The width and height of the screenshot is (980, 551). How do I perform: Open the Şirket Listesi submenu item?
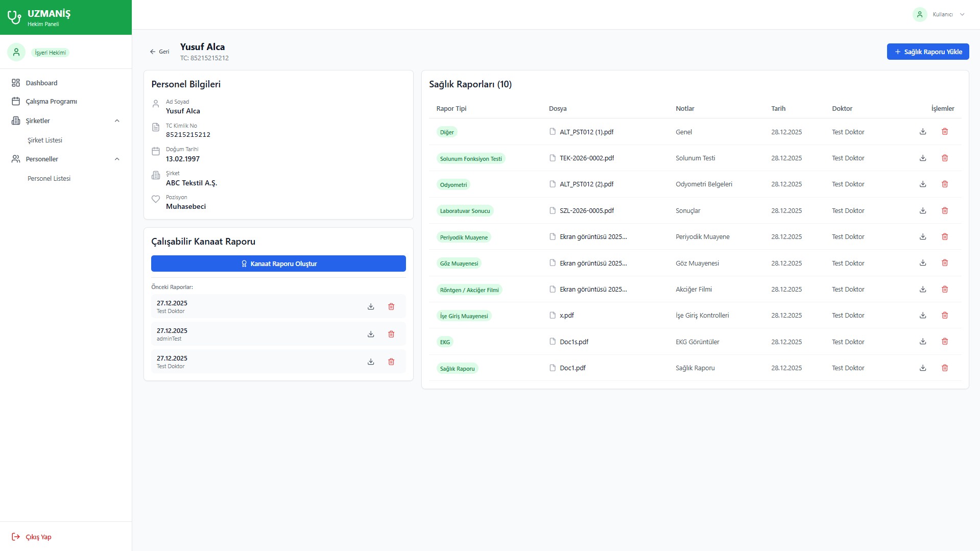pos(45,140)
